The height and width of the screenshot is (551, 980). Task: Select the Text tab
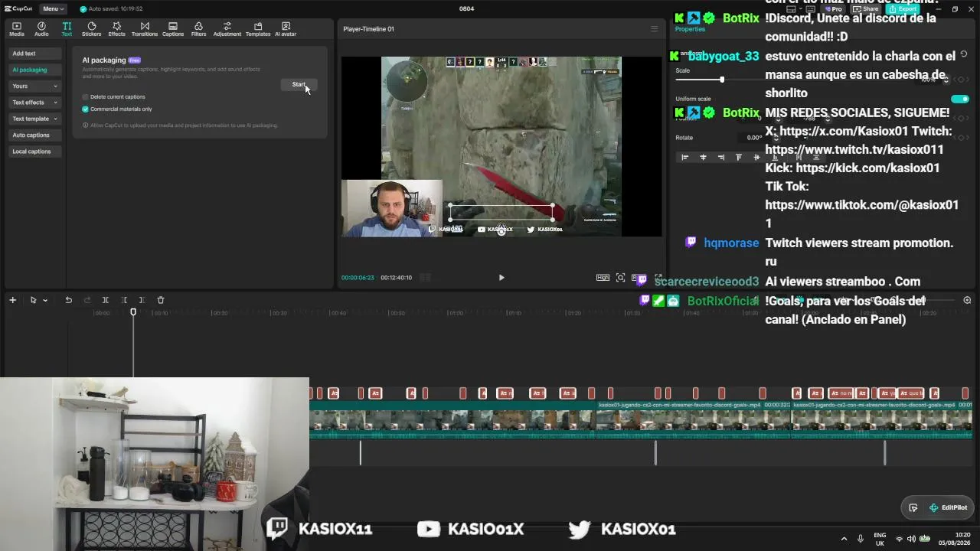(67, 29)
